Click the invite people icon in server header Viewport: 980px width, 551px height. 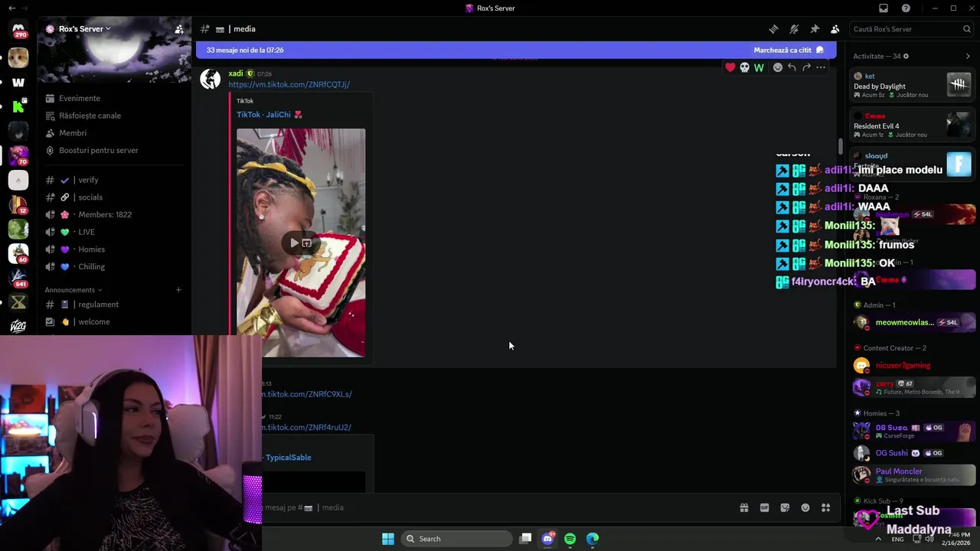(x=178, y=29)
